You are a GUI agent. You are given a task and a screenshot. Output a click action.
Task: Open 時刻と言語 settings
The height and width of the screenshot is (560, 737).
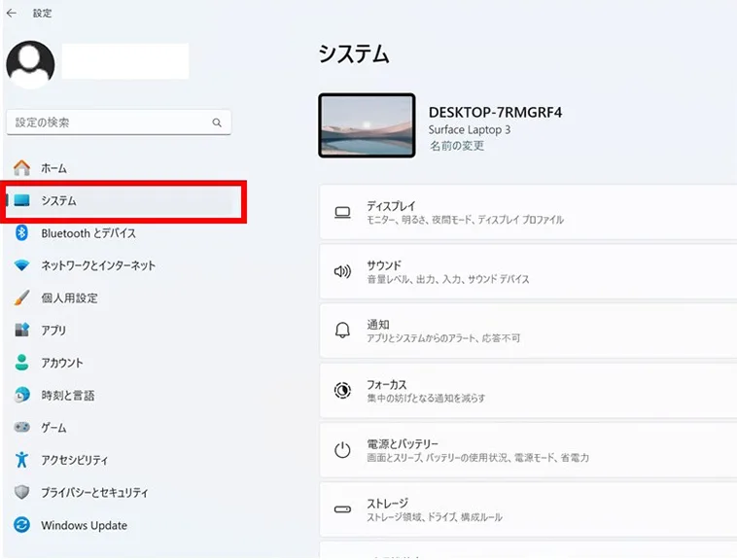pyautogui.click(x=67, y=396)
